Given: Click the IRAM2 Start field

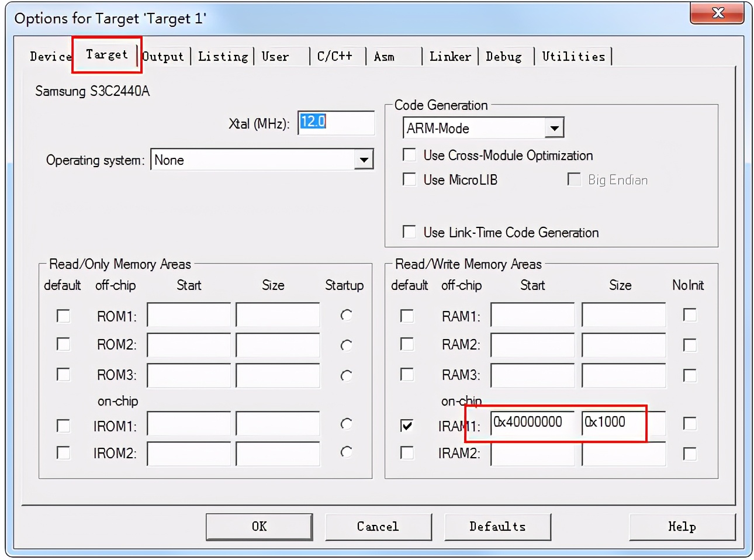Looking at the screenshot, I should coord(532,454).
